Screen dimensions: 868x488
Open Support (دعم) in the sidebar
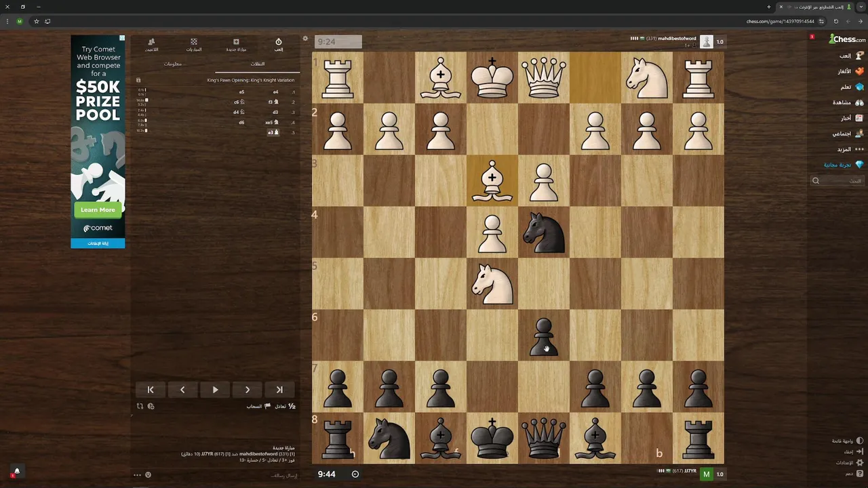point(854,473)
